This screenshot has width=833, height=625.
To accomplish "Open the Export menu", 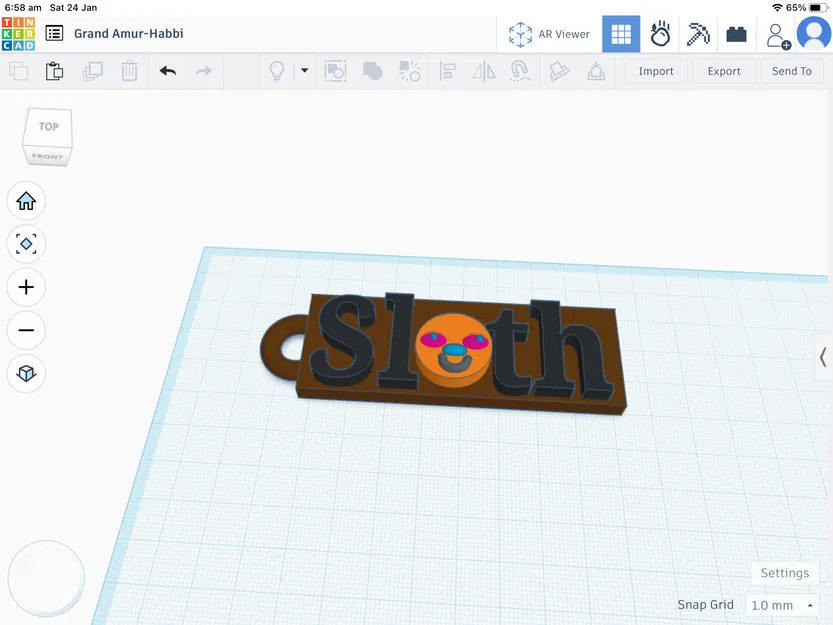I will pos(723,71).
